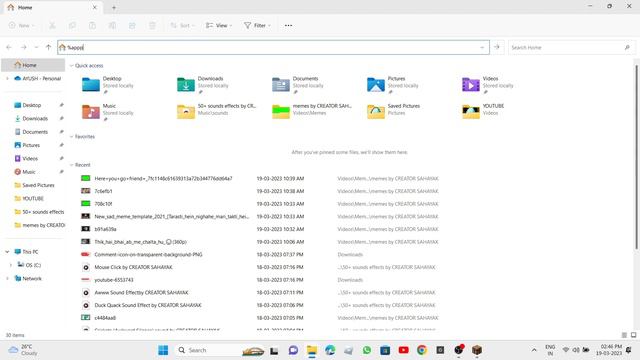Image resolution: width=640 pixels, height=360 pixels.
Task: Click the Forward navigation arrow
Action: pyautogui.click(x=24, y=47)
